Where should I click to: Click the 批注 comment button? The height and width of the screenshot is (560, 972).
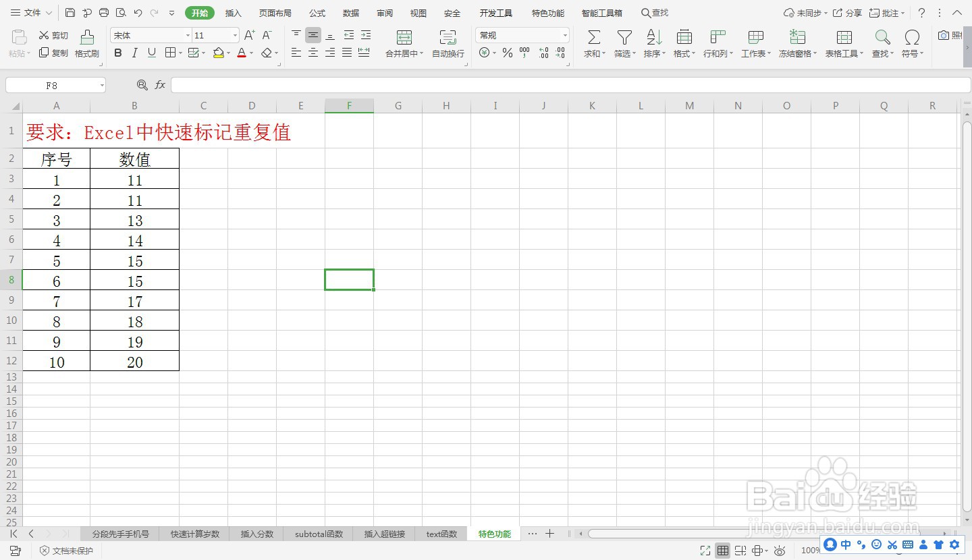tap(886, 13)
